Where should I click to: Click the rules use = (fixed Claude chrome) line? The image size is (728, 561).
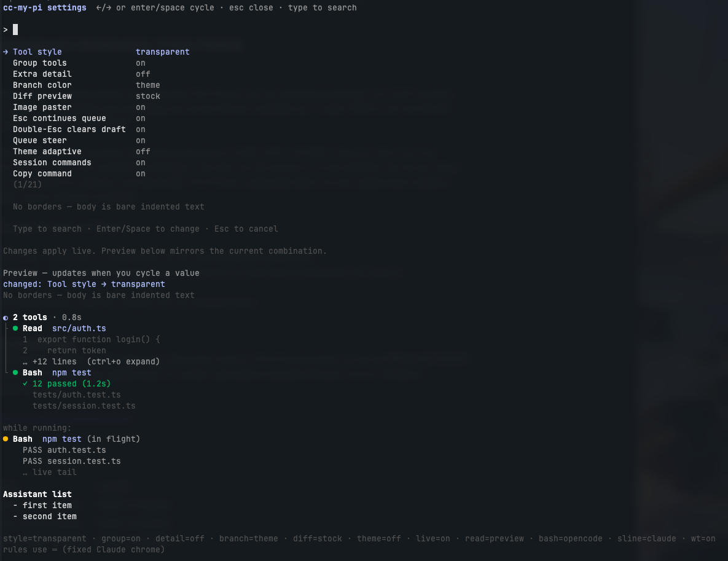pyautogui.click(x=84, y=550)
